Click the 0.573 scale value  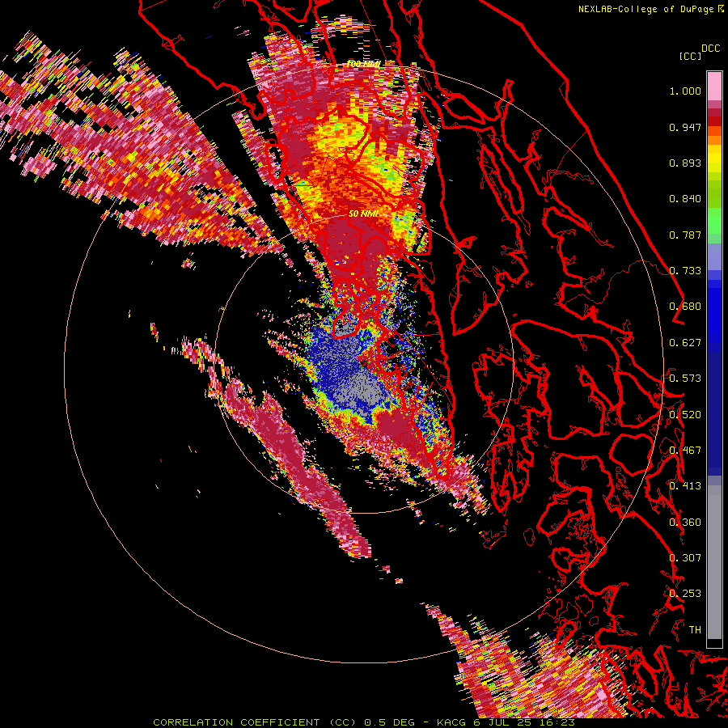coord(685,379)
